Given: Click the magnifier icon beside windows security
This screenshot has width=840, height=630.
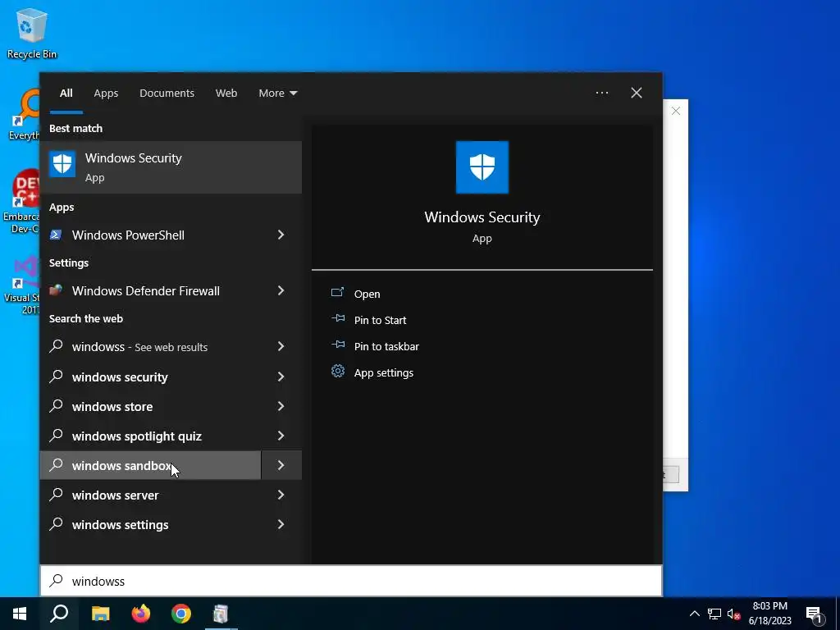Looking at the screenshot, I should pyautogui.click(x=56, y=376).
